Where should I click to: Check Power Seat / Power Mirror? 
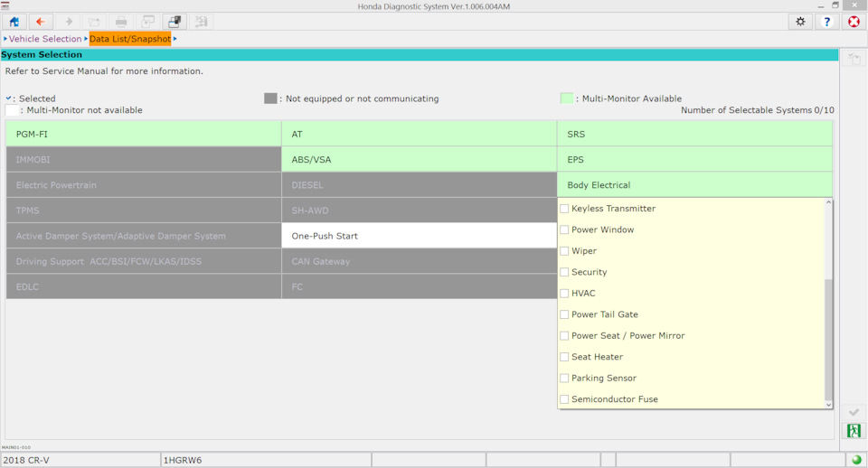(x=564, y=336)
